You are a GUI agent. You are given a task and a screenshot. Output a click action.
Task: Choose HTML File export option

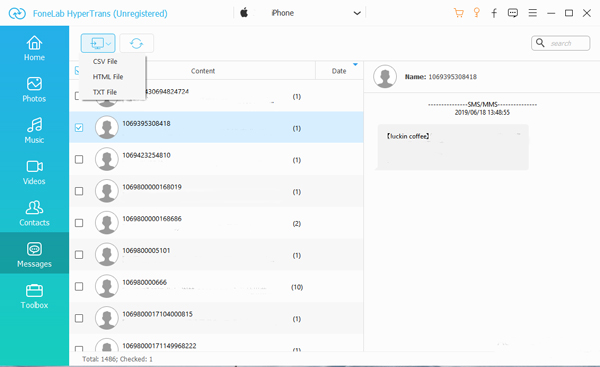[108, 77]
